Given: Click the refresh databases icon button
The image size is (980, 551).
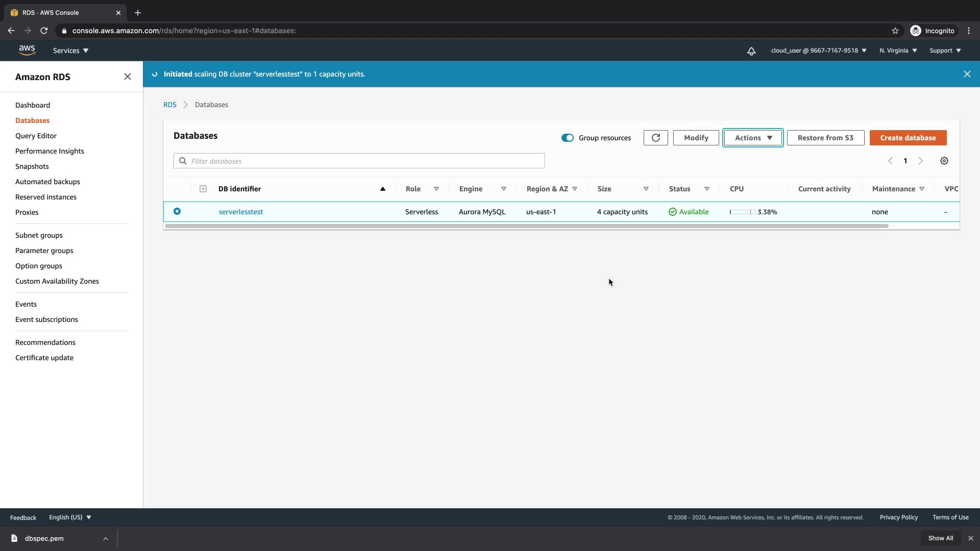Looking at the screenshot, I should (x=655, y=138).
